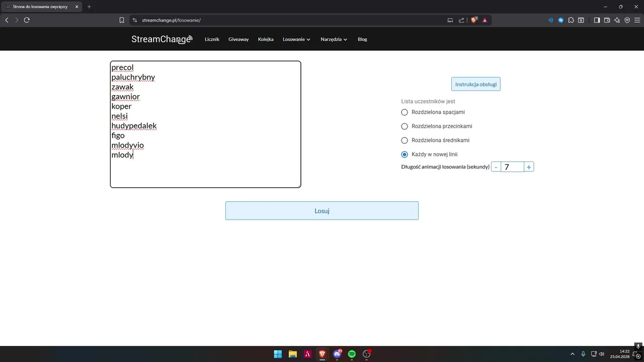The width and height of the screenshot is (644, 362).
Task: Select 'Każdy w nowej linii' radio option
Action: tap(405, 154)
